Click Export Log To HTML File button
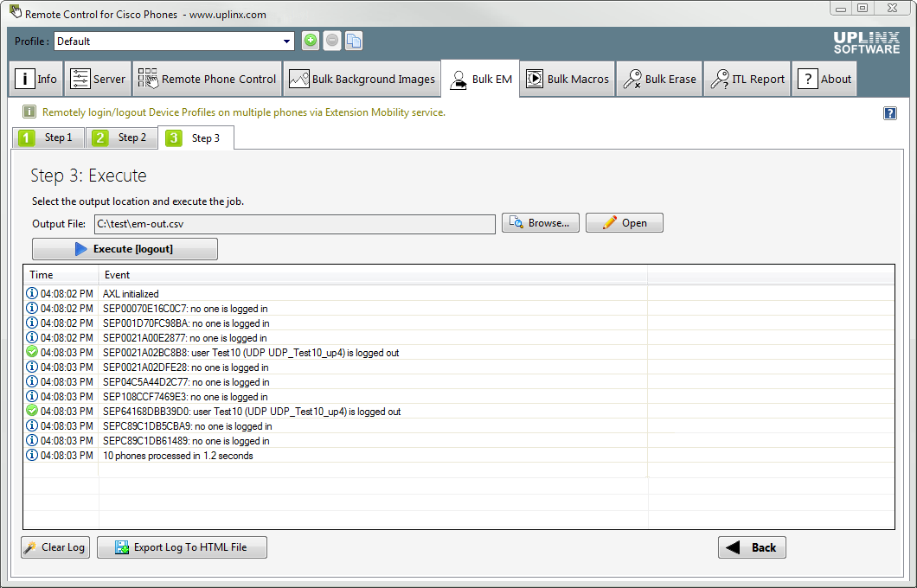 click(x=182, y=547)
